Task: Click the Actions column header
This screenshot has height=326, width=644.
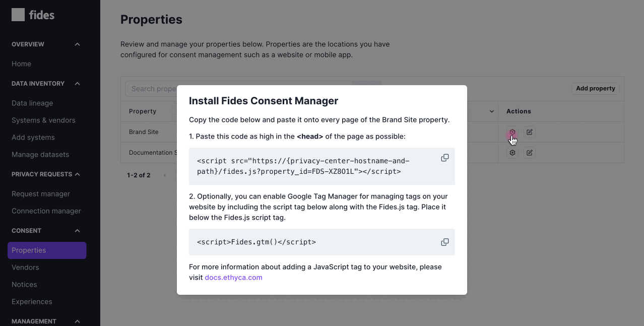Action: [x=519, y=111]
